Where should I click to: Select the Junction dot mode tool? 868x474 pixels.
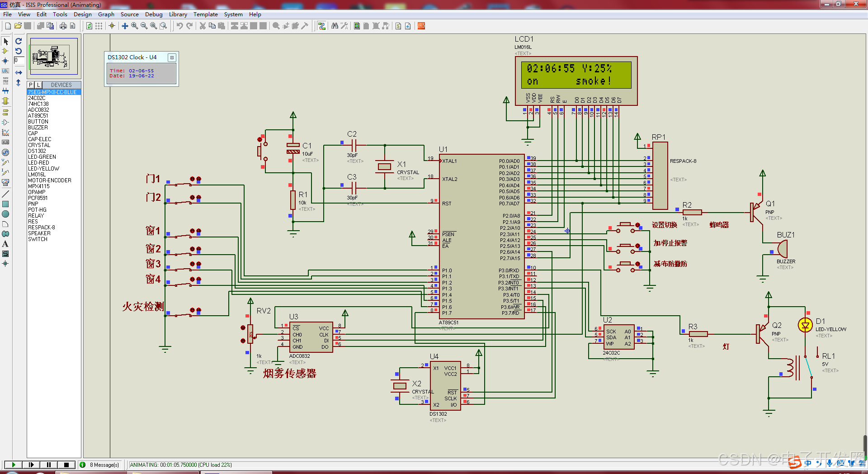pyautogui.click(x=5, y=61)
